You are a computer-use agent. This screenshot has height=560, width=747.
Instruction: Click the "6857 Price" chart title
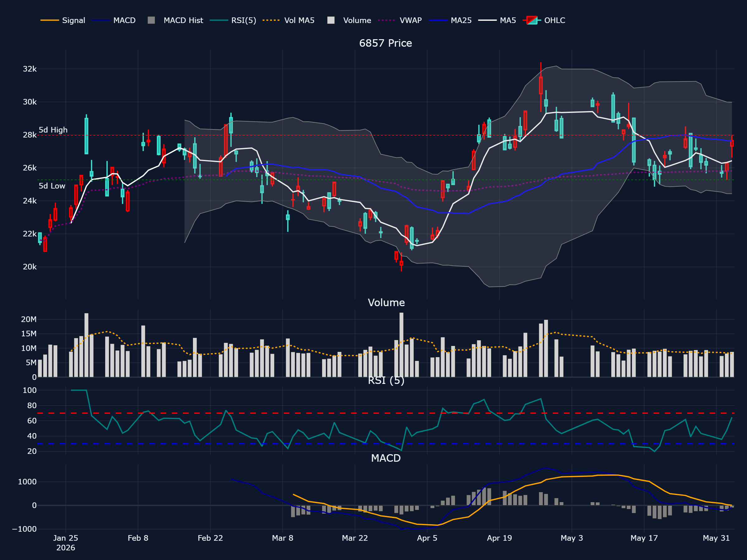tap(385, 43)
